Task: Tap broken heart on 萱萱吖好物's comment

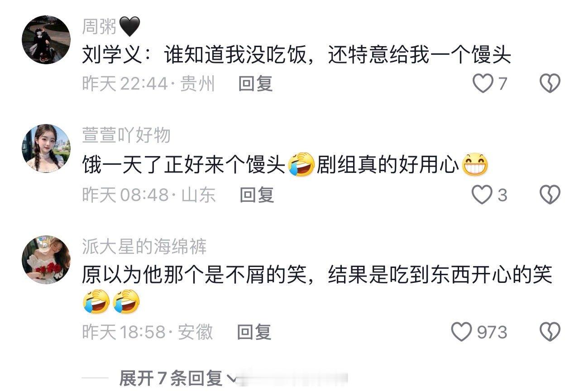Action: pyautogui.click(x=550, y=195)
